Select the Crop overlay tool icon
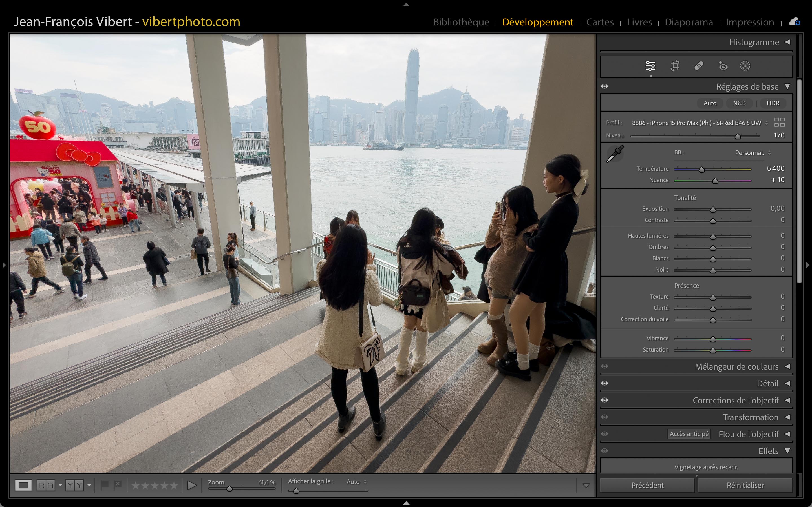 675,66
